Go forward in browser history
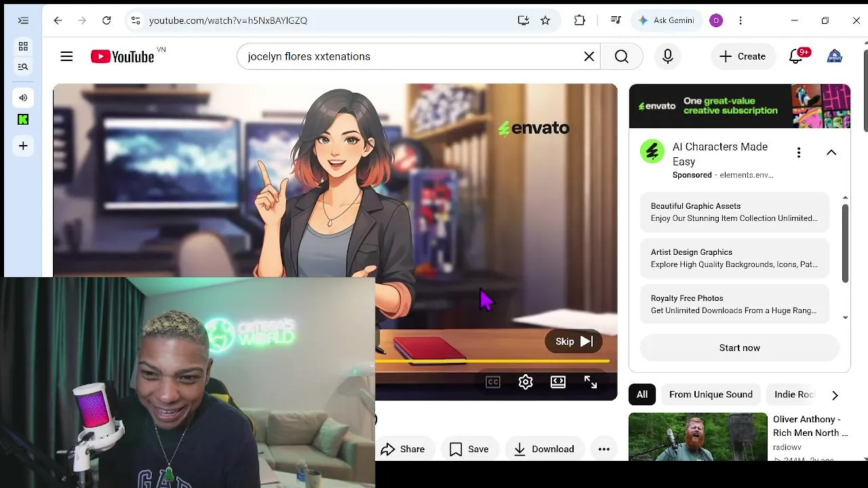This screenshot has height=488, width=868. [x=82, y=20]
